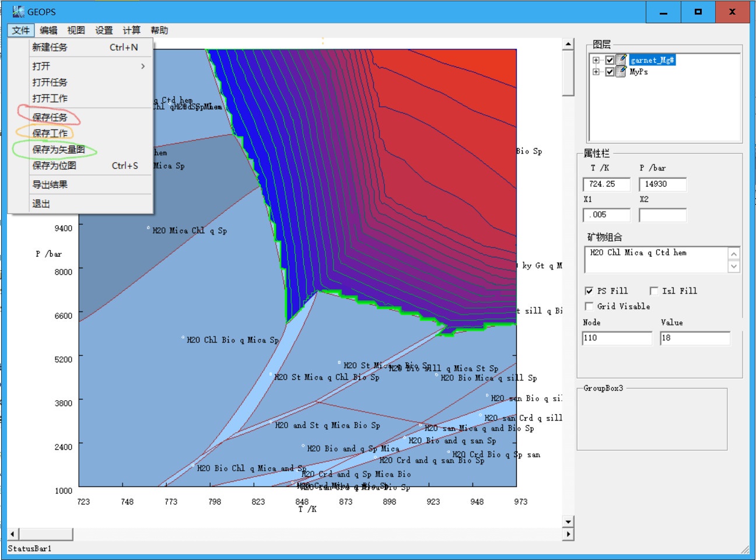
Task: Uncheck the garnet_Mg# layer visibility checkbox
Action: tap(610, 60)
